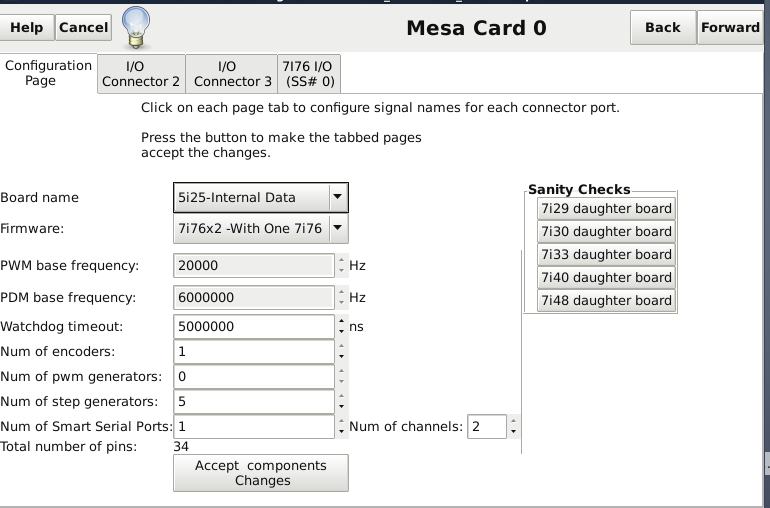Viewport: 770px width, 508px height.
Task: Open the Board name dropdown
Action: pyautogui.click(x=261, y=198)
